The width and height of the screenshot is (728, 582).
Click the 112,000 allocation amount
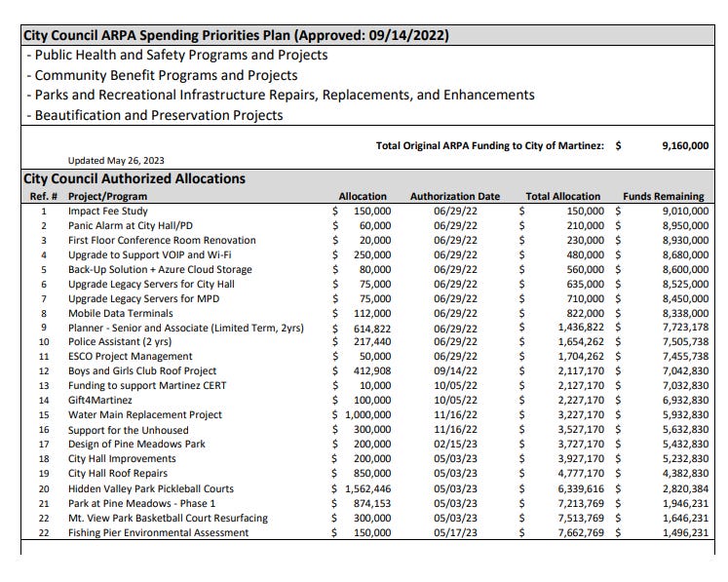tap(372, 314)
